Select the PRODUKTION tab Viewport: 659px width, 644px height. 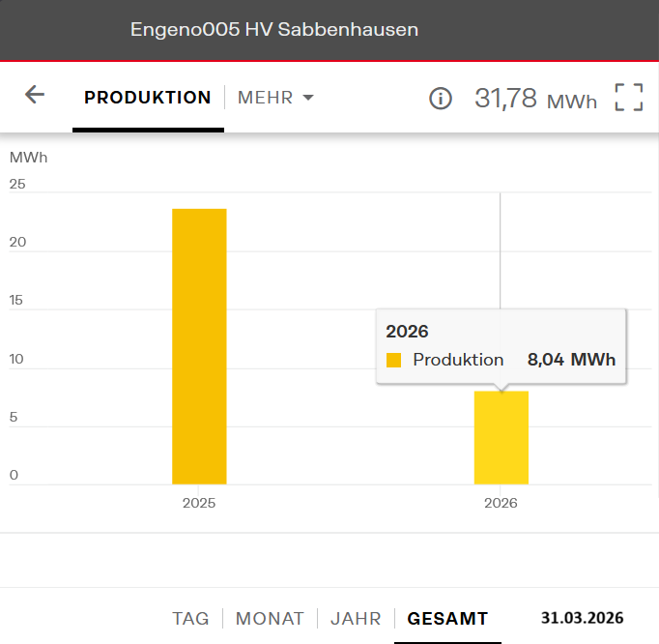pos(148,98)
